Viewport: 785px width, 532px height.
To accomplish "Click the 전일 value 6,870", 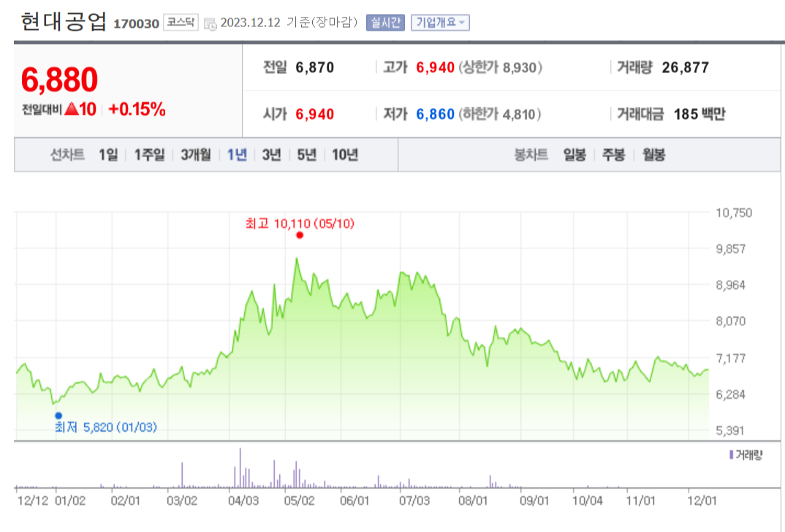I will point(315,67).
